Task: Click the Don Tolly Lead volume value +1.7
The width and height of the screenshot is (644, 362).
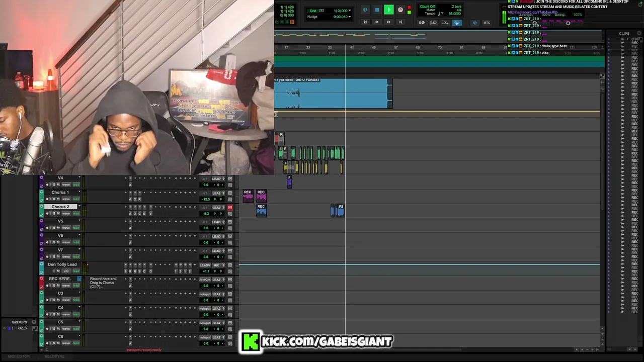Action: [206, 271]
